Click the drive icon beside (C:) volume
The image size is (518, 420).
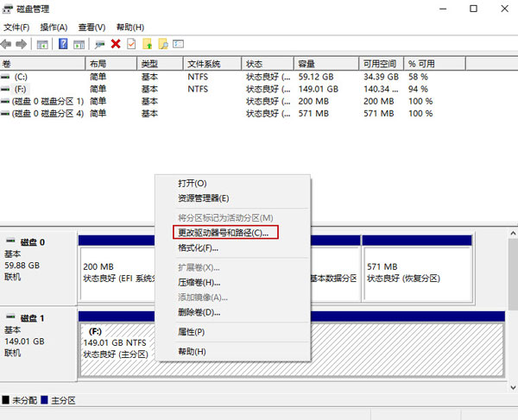(5, 77)
